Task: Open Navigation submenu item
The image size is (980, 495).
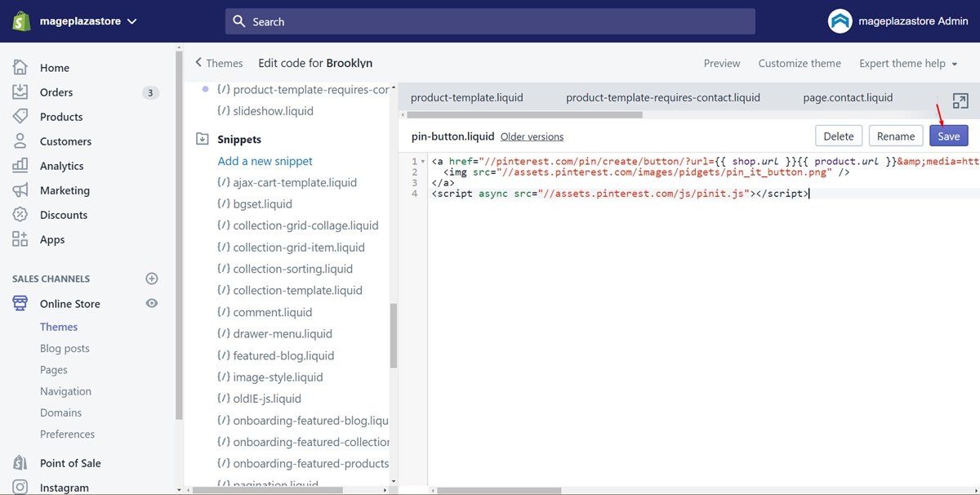Action: (65, 391)
